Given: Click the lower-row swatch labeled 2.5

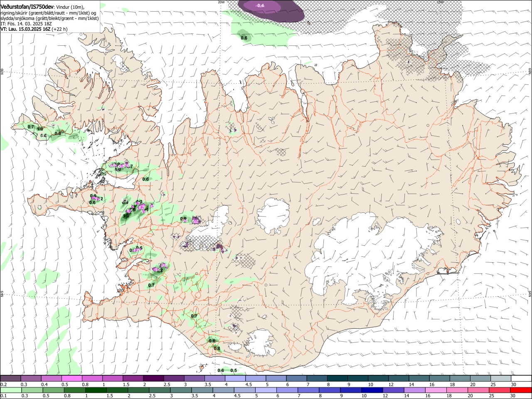Looking at the screenshot, I should click(x=160, y=390).
